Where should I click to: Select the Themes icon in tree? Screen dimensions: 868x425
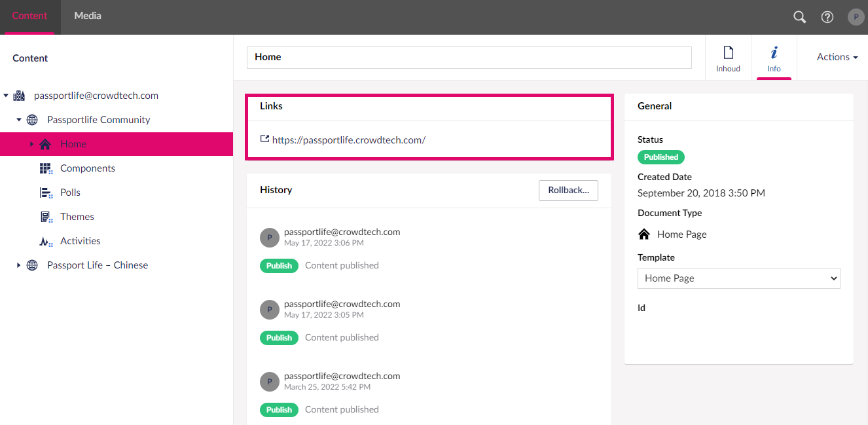[x=46, y=217]
